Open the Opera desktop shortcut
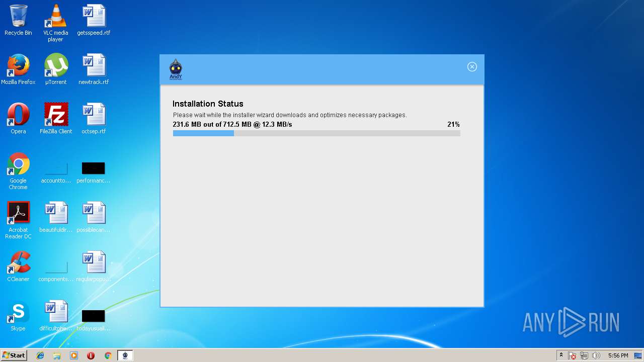This screenshot has height=362, width=644. coord(18,119)
